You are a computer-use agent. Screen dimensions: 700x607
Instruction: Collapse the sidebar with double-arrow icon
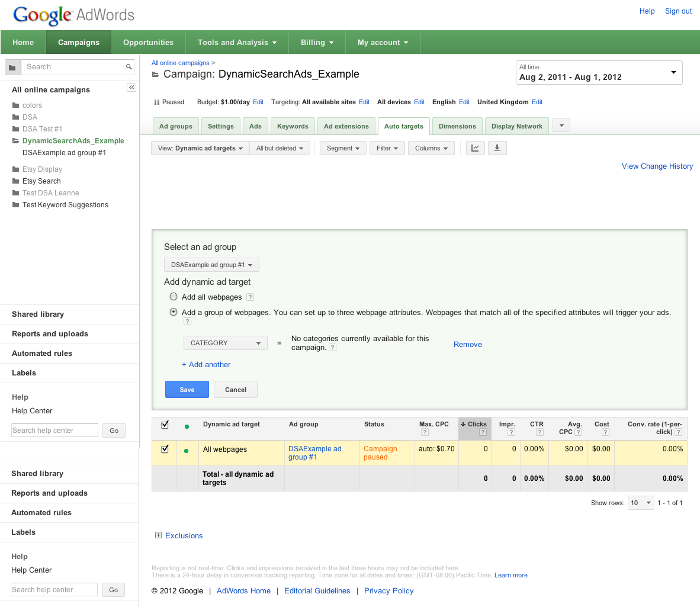click(131, 88)
